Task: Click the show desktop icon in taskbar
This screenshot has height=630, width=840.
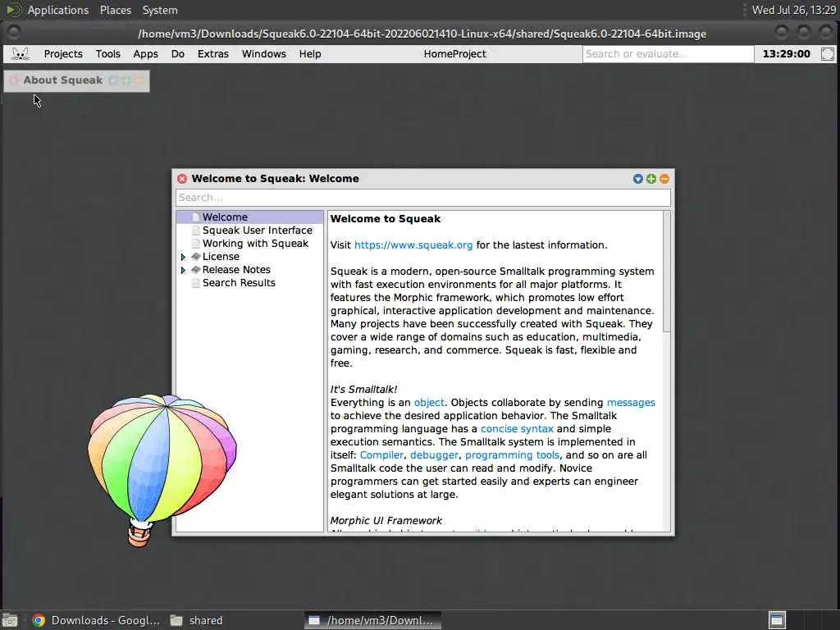Action: pyautogui.click(x=10, y=620)
